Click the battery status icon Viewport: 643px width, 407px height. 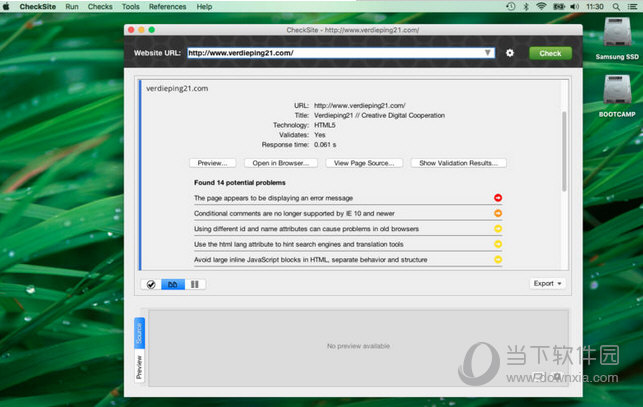[x=559, y=6]
